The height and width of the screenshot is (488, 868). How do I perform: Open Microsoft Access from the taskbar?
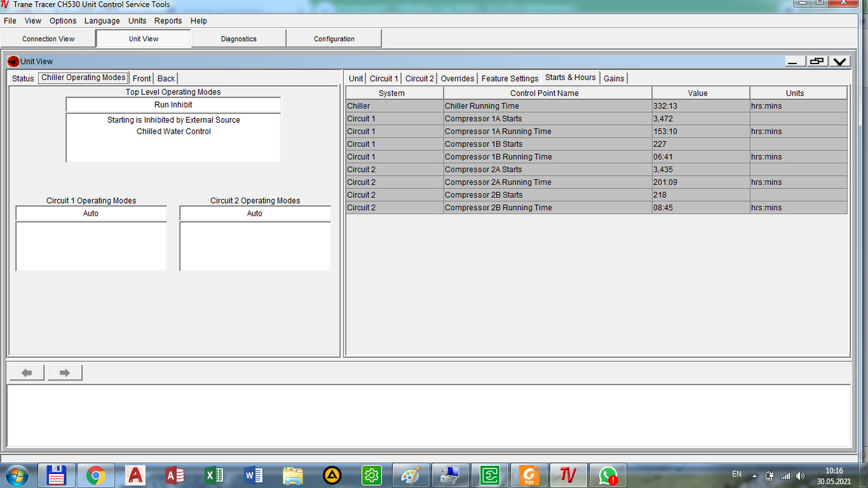[174, 475]
